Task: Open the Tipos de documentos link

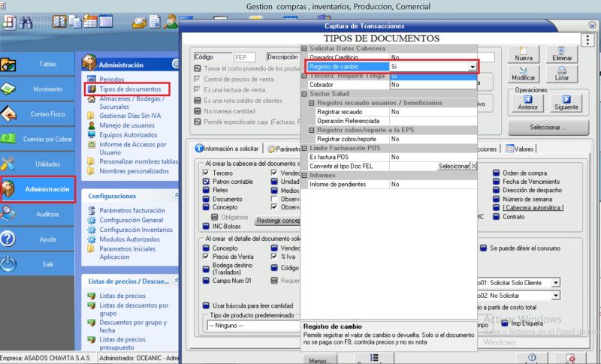Action: pyautogui.click(x=129, y=89)
